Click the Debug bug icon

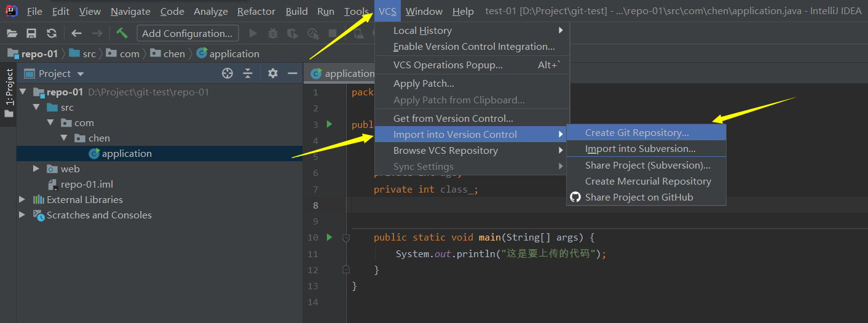[273, 33]
